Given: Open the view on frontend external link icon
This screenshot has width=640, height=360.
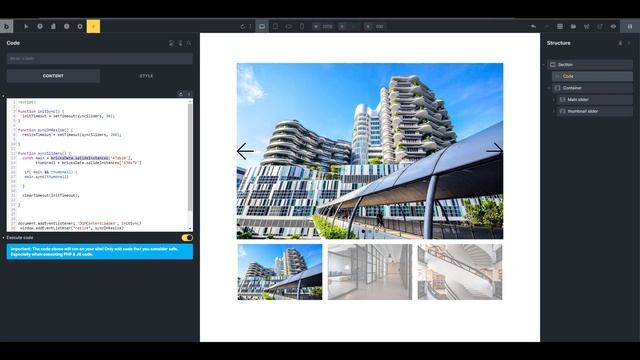Looking at the screenshot, I should tap(600, 27).
